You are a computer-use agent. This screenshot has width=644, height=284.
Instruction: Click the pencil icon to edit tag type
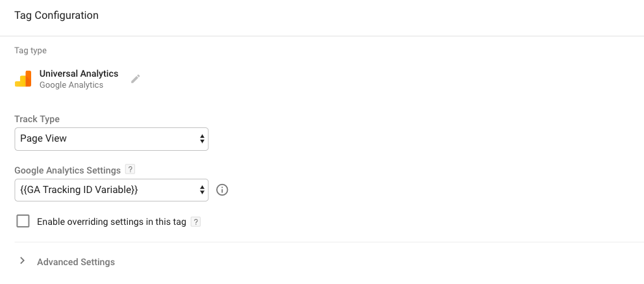pyautogui.click(x=135, y=79)
